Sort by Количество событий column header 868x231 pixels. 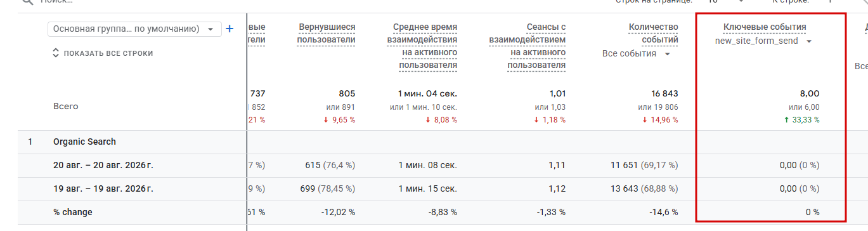(653, 33)
